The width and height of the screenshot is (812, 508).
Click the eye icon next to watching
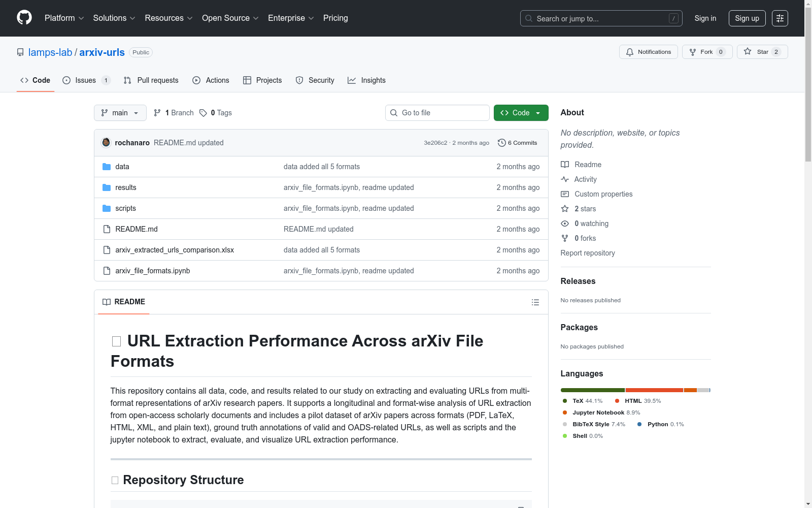(565, 224)
